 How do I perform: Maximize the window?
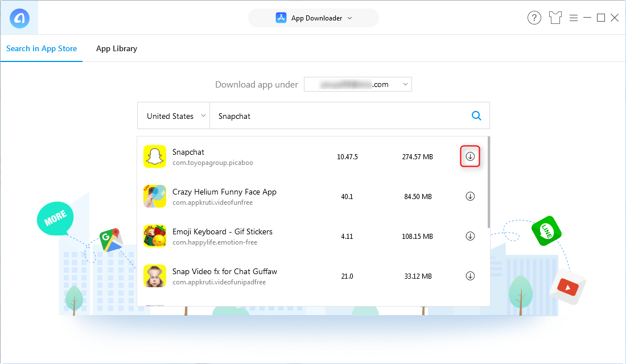point(601,18)
